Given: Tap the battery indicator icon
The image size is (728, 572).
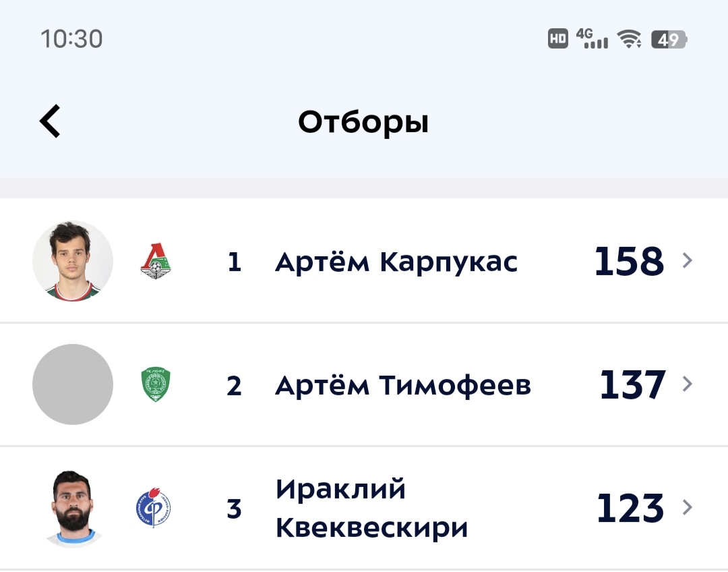Looking at the screenshot, I should (x=669, y=39).
